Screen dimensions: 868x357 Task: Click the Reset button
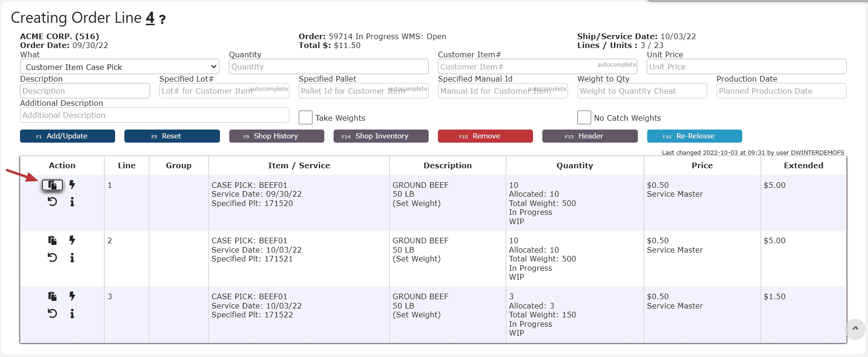[x=172, y=136]
